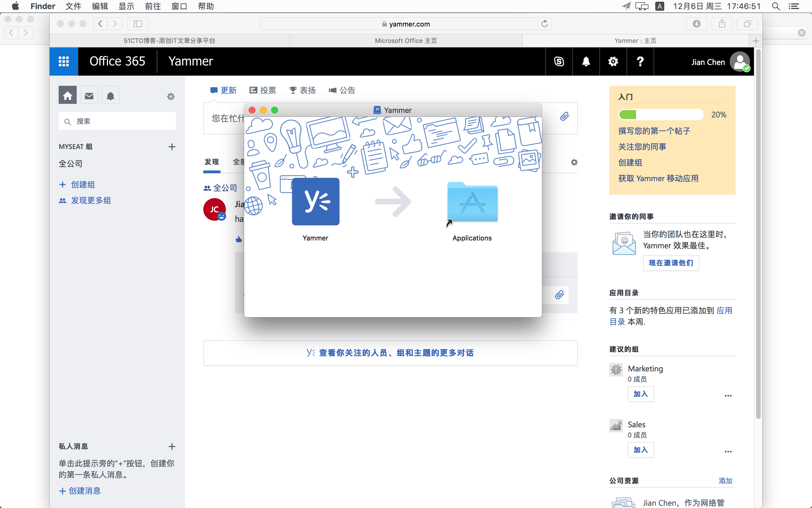
Task: Open the 文件 menu
Action: [73, 6]
